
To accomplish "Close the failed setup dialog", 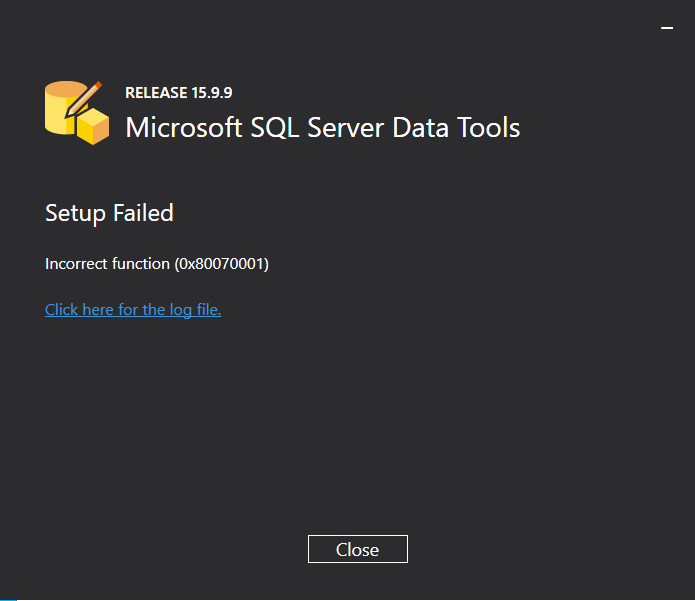I will 358,549.
